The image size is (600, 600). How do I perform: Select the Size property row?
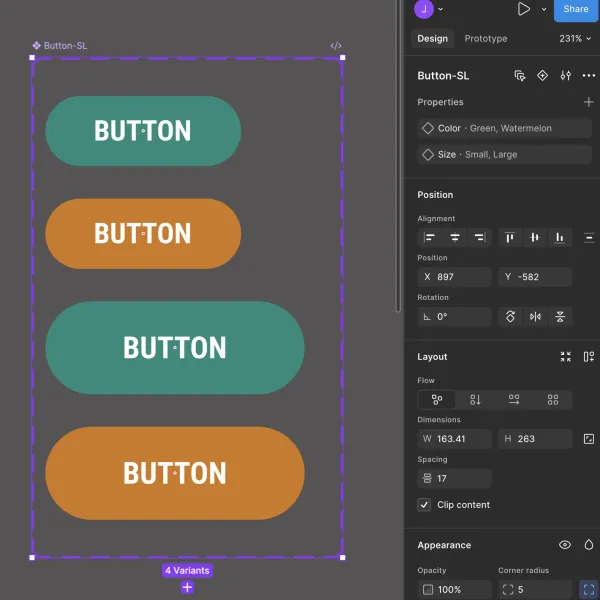coord(504,155)
